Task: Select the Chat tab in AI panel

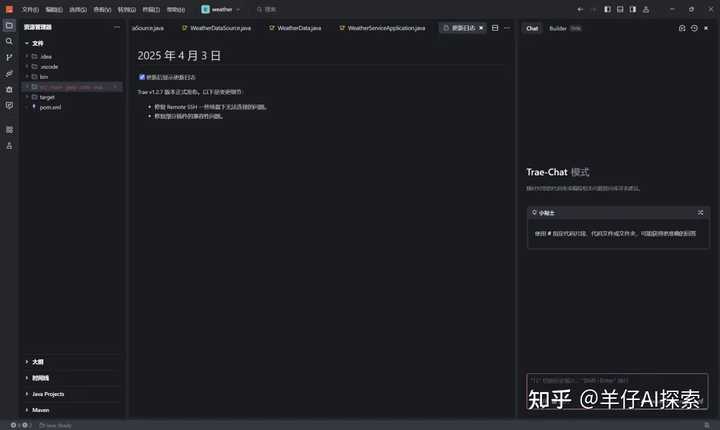Action: [532, 28]
